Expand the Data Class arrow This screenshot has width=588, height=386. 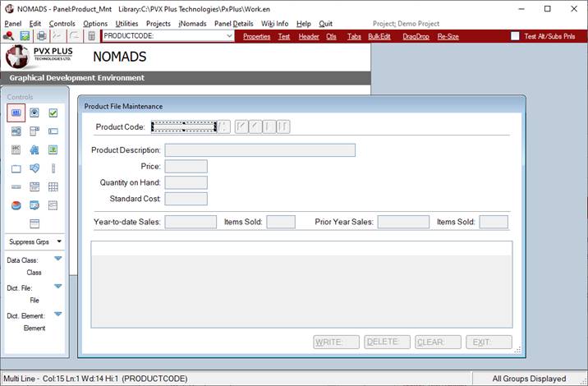click(57, 259)
